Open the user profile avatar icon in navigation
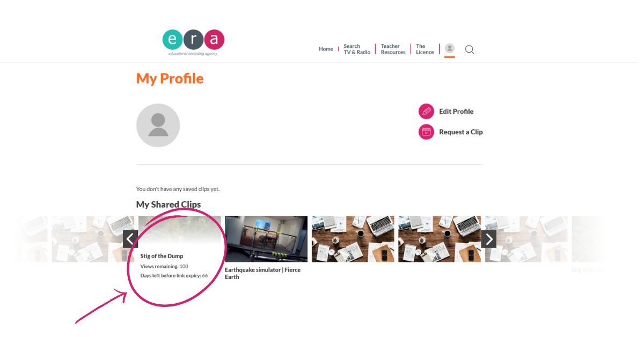 click(450, 49)
